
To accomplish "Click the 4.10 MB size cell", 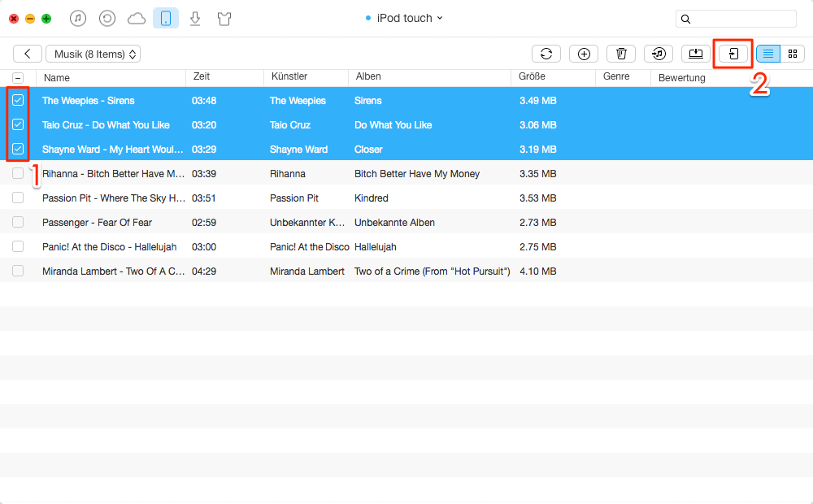I will click(537, 272).
